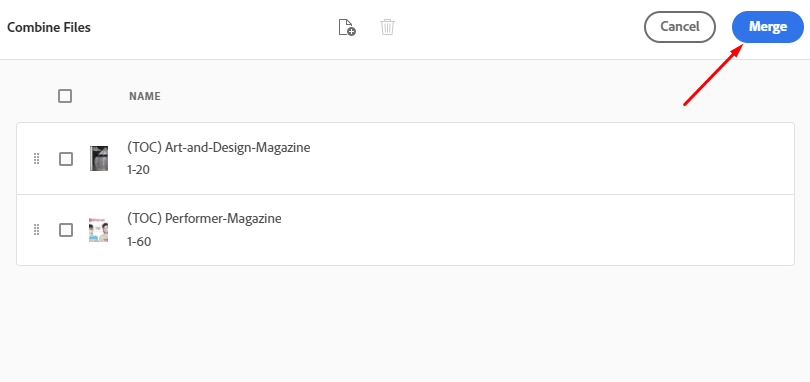
Task: Click the 1-60 page range text
Action: [x=139, y=241]
